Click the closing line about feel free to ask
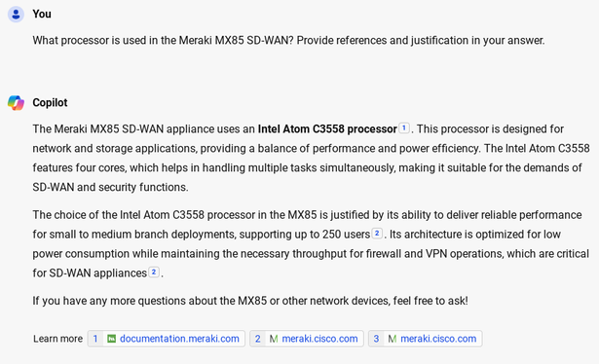The height and width of the screenshot is (364, 599). [x=250, y=301]
